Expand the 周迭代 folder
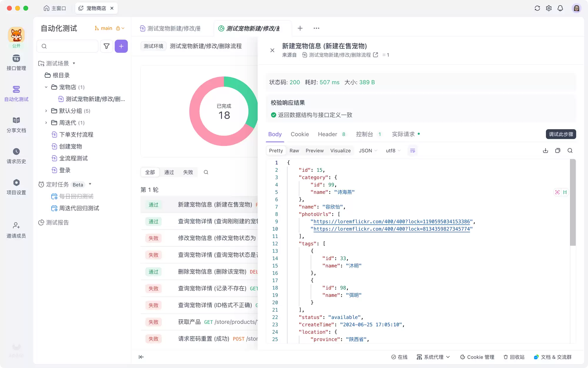The width and height of the screenshot is (588, 368). (x=46, y=122)
